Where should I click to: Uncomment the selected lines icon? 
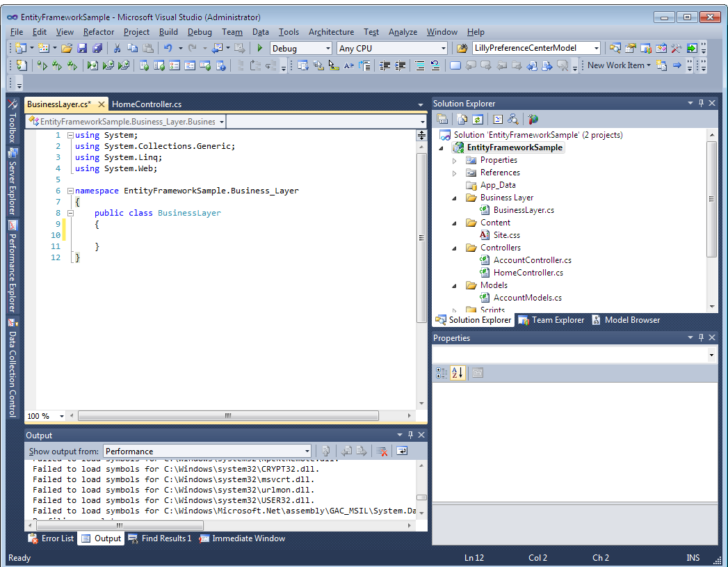435,65
